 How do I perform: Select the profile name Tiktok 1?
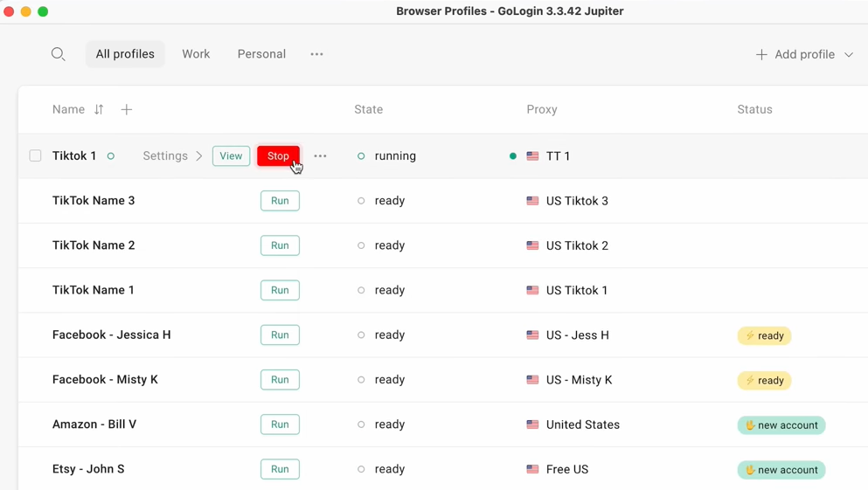pos(74,156)
